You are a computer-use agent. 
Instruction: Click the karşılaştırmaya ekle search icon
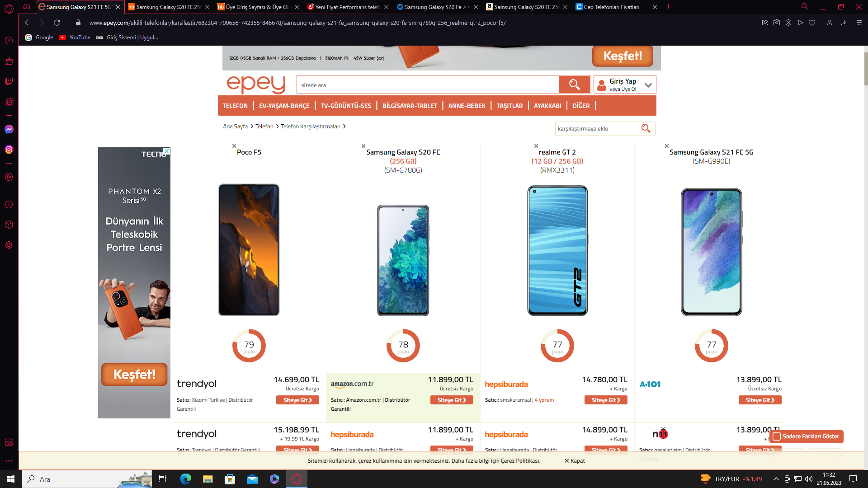click(x=647, y=128)
